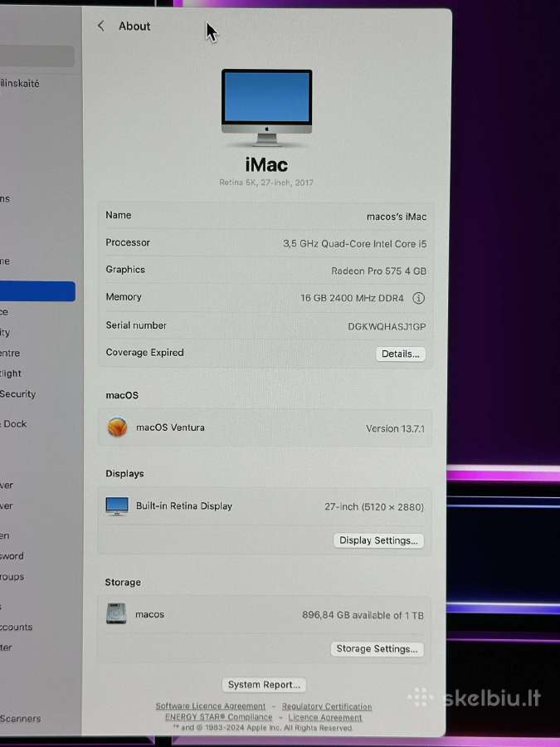
Task: Click processor value 3,5 GHz Quad-Core
Action: [355, 244]
